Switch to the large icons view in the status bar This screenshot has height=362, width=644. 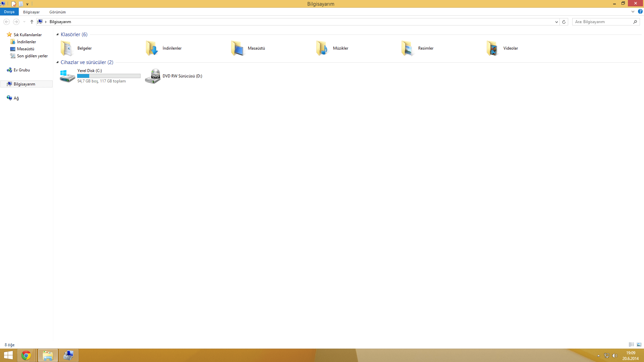point(639,345)
